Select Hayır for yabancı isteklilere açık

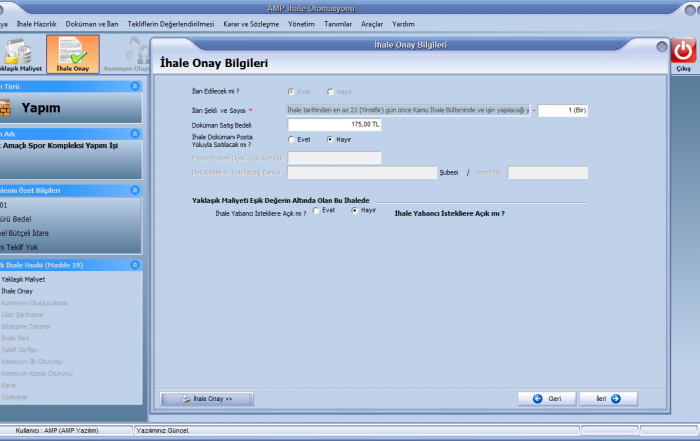354,211
